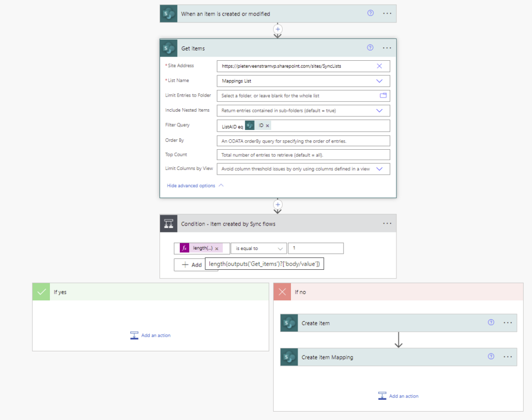Open ellipsis menu of Create item Mapping
This screenshot has width=532, height=420.
point(508,357)
